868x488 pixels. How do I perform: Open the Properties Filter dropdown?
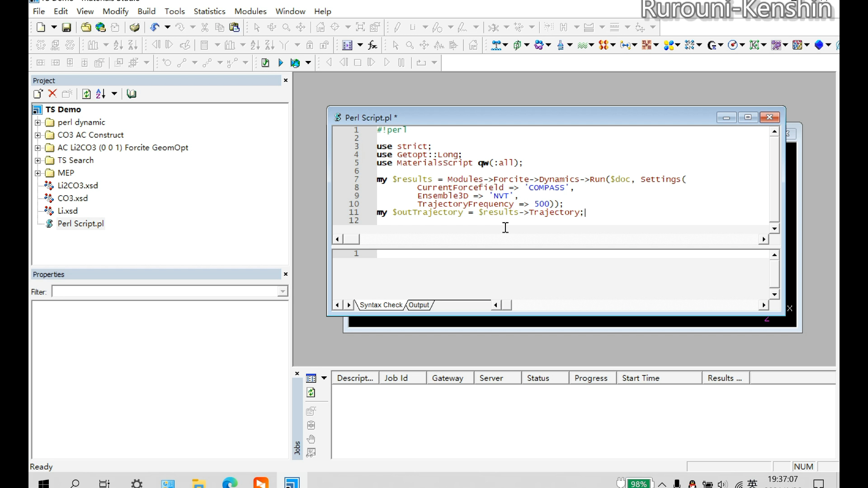(x=283, y=291)
